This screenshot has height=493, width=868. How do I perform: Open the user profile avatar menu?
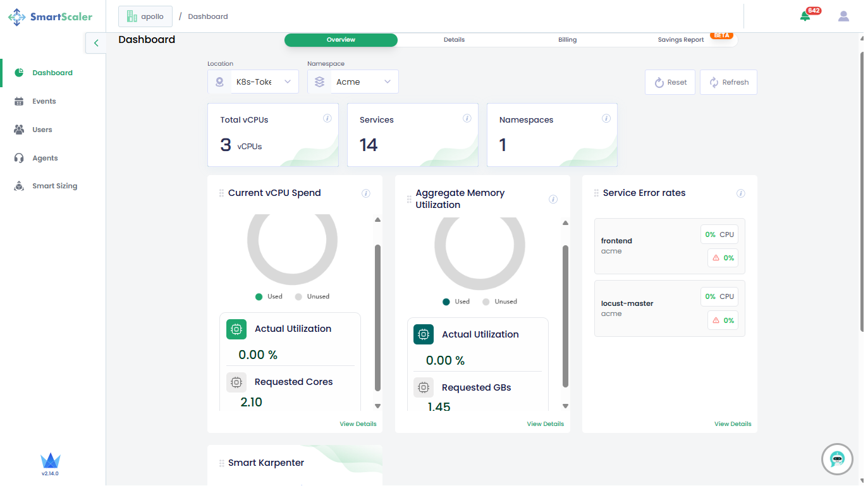843,16
